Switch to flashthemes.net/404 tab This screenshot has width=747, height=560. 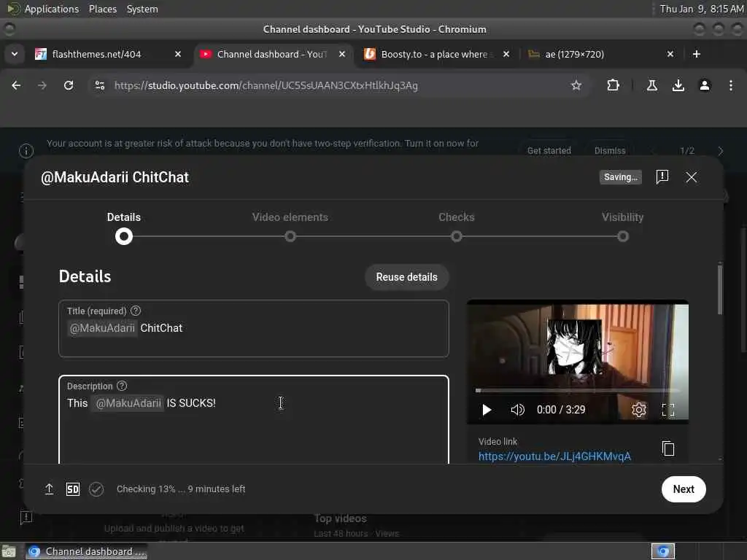click(x=109, y=54)
